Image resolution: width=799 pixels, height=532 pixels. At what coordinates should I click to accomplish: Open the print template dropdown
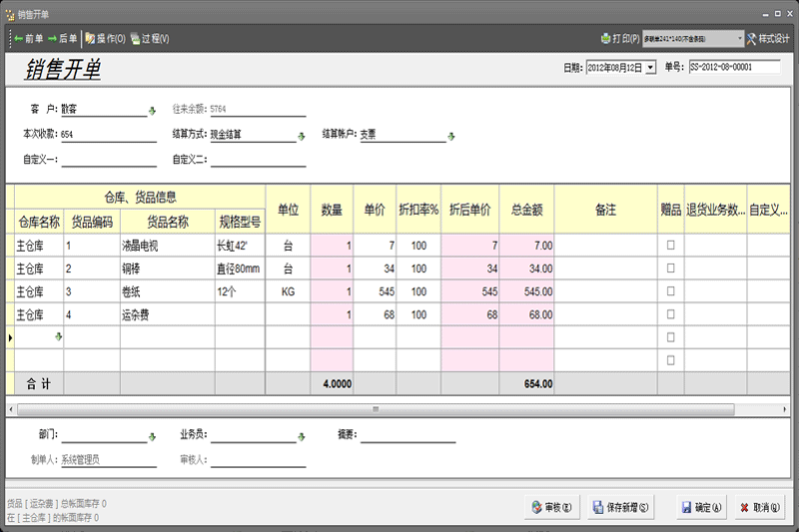(x=739, y=39)
